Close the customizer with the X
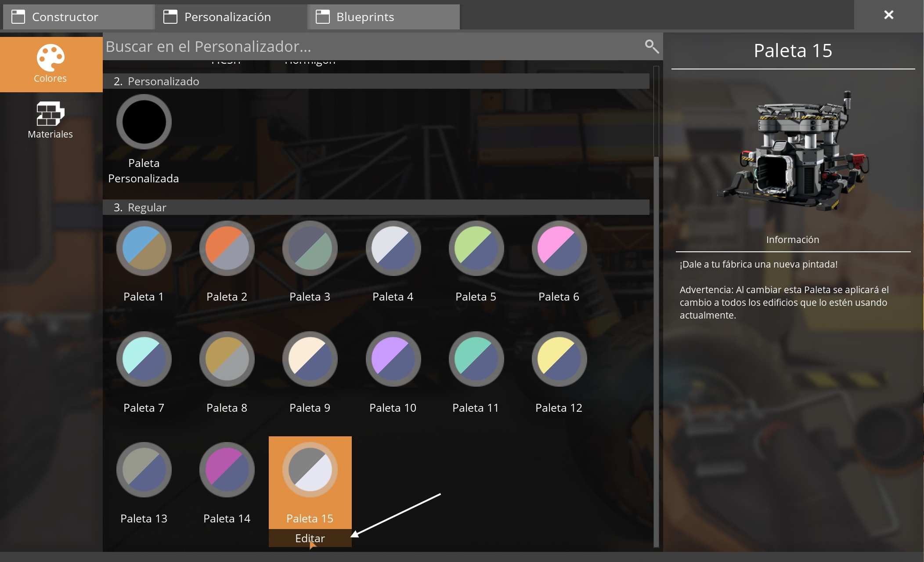 pos(888,15)
